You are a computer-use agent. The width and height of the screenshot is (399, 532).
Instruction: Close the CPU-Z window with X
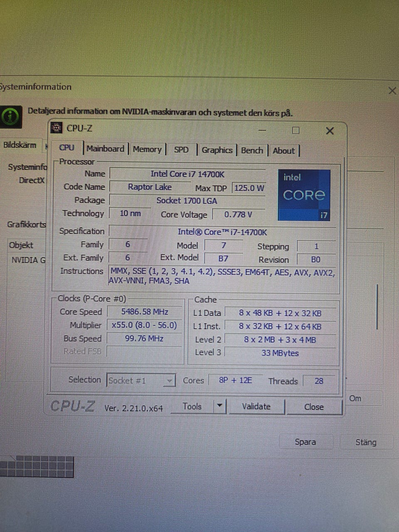[330, 131]
